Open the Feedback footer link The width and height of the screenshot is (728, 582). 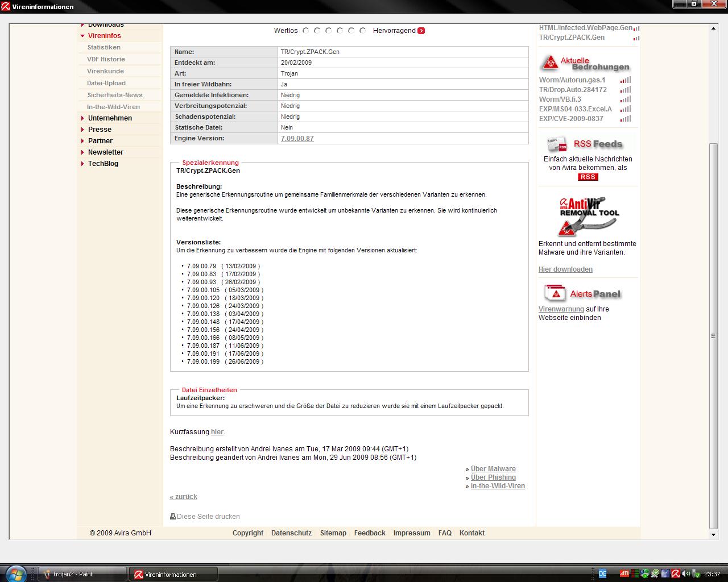(x=370, y=533)
